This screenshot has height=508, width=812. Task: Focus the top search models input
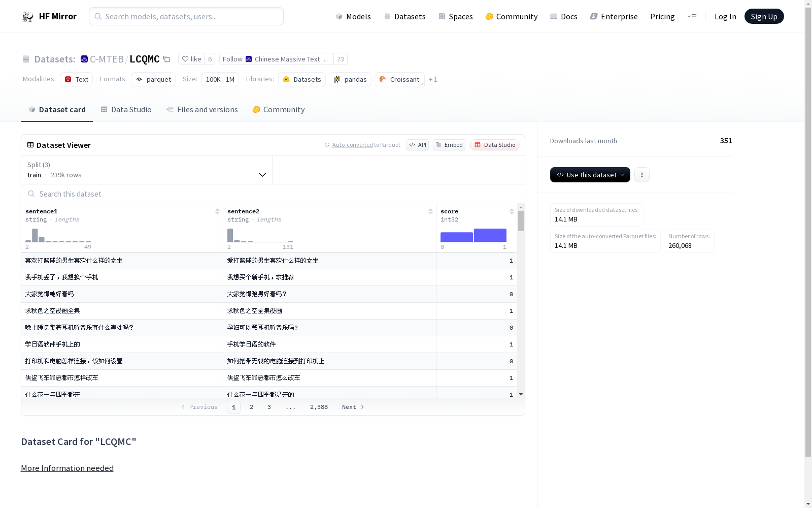coord(186,16)
